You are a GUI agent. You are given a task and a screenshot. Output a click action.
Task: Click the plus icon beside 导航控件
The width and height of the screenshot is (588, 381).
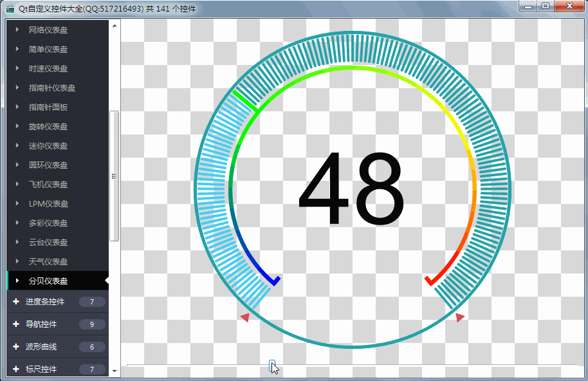(15, 324)
